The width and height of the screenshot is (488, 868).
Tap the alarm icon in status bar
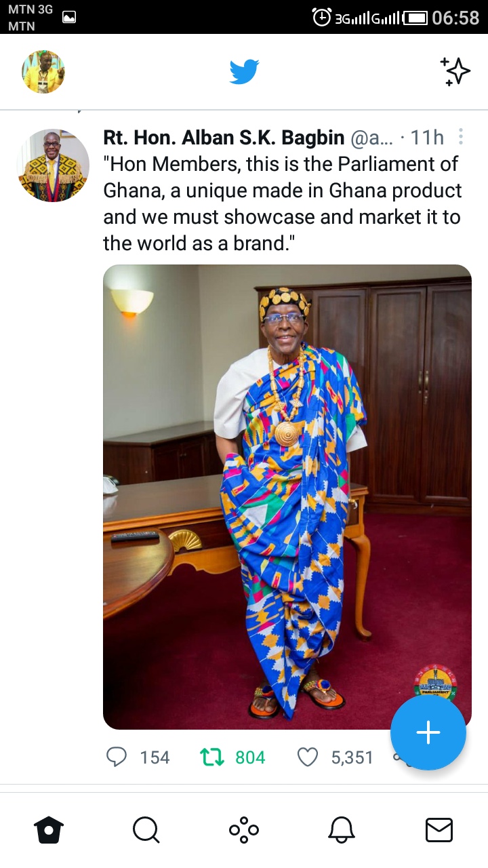[321, 17]
